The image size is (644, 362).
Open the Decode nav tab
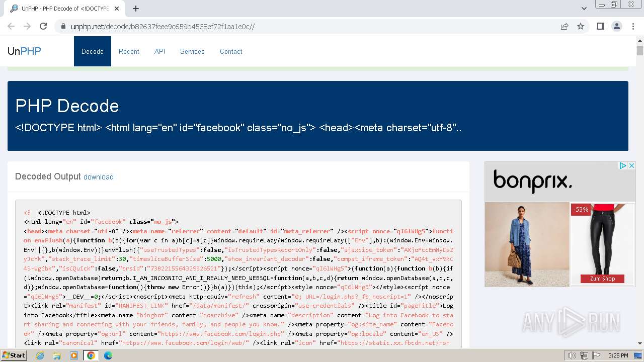(93, 51)
